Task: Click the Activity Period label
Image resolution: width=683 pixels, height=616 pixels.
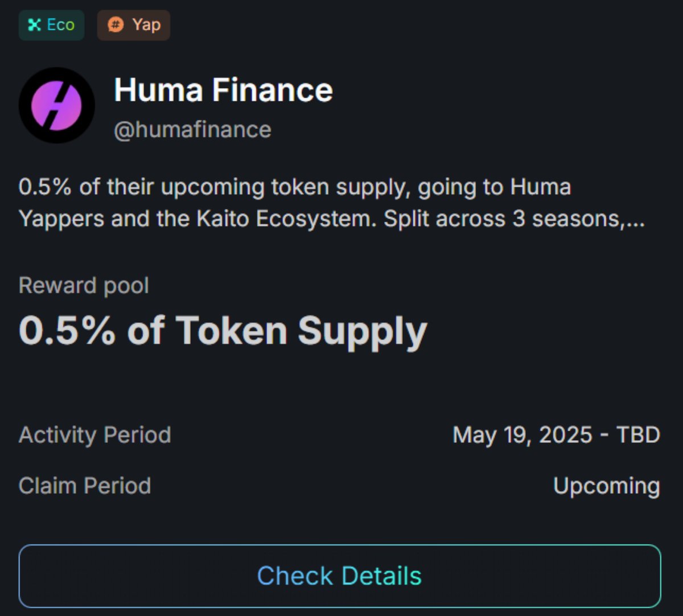Action: (x=94, y=435)
